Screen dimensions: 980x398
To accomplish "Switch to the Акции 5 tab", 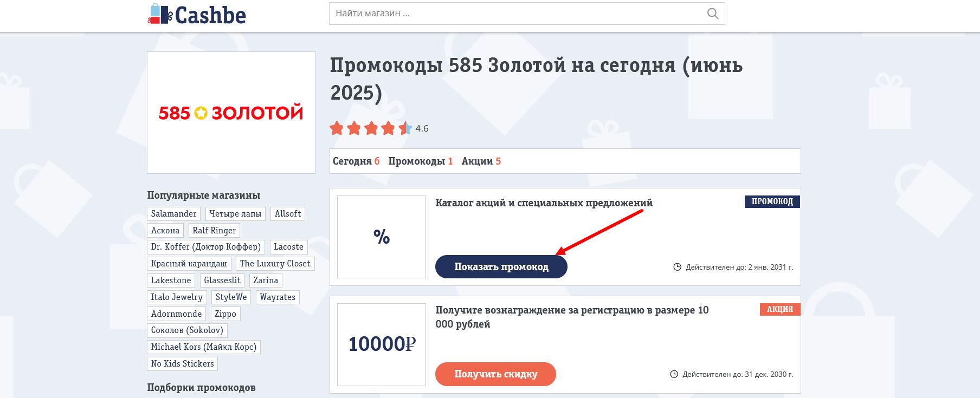I will 481,161.
